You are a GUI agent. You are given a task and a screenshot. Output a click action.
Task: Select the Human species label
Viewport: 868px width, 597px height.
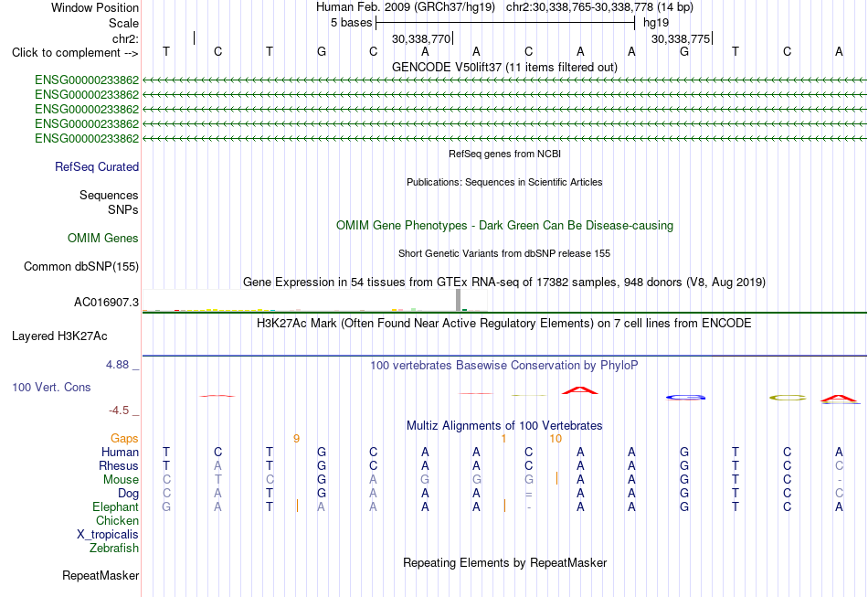tap(120, 452)
